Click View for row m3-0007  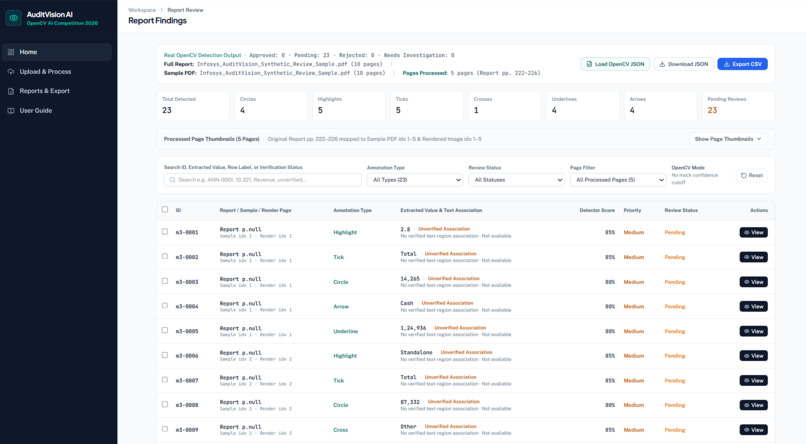pos(754,380)
